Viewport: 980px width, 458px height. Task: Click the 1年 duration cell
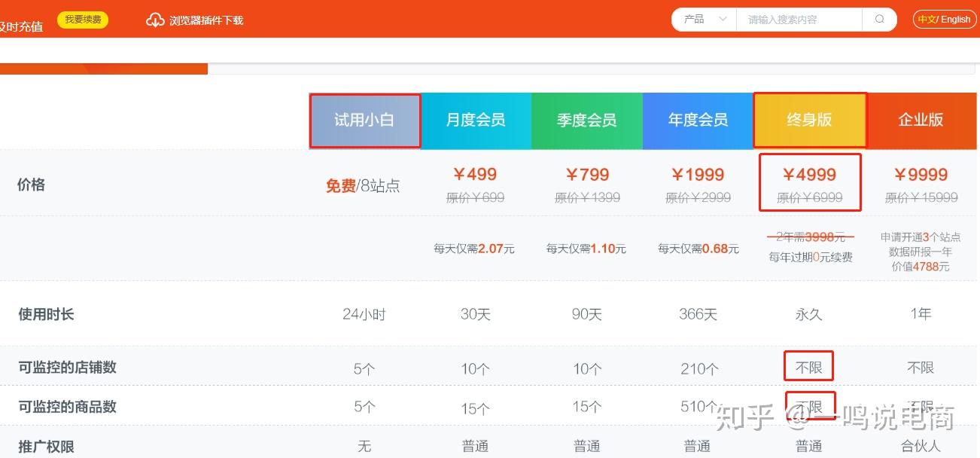(x=921, y=314)
